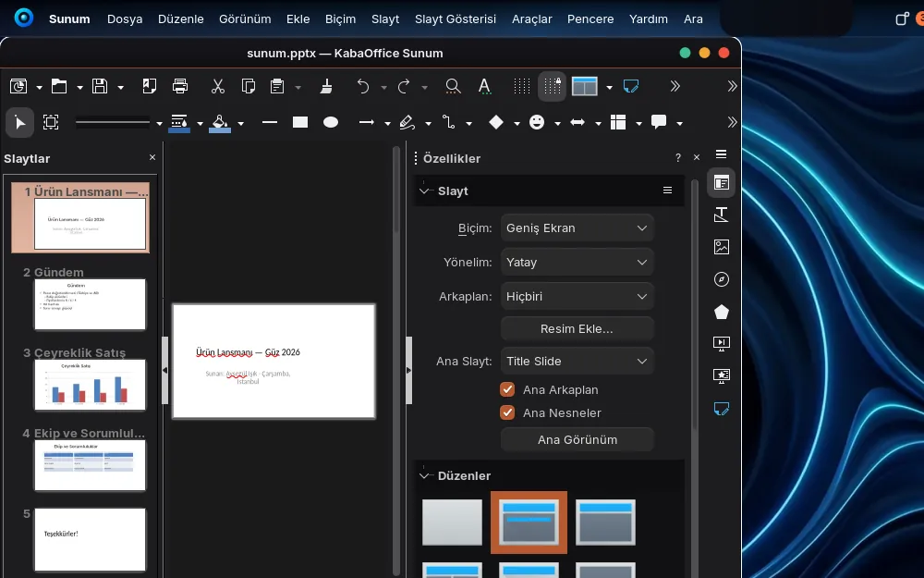
Task: Open the Shapes sidebar tab
Action: pos(722,312)
